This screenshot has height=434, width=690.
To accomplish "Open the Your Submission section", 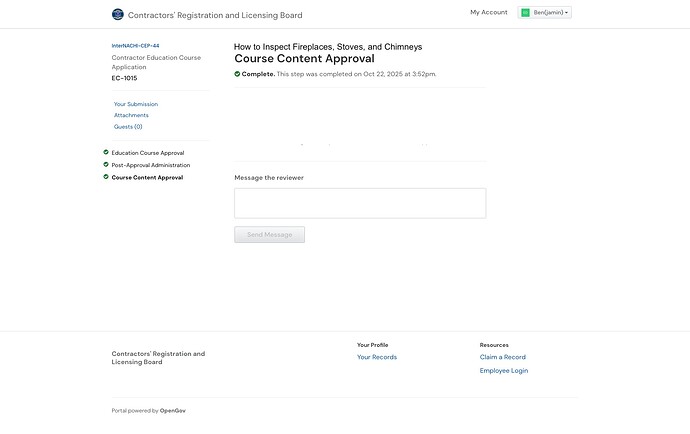I will [x=136, y=104].
